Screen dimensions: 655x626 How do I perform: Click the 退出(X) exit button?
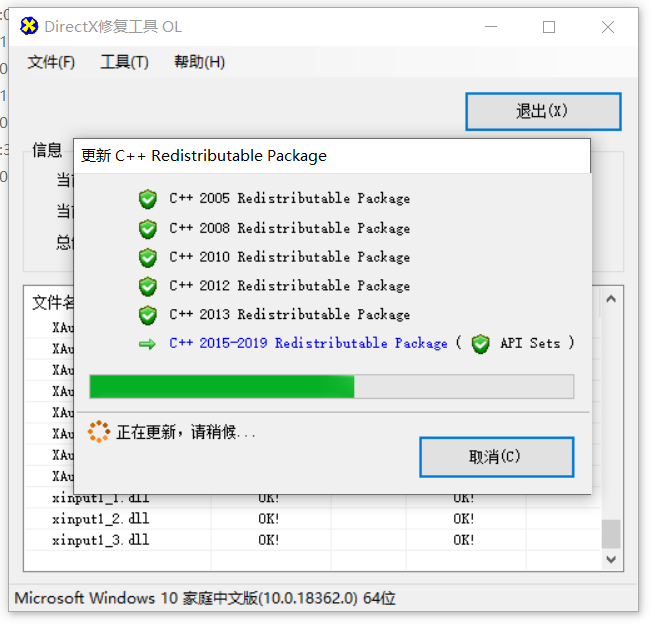tap(543, 112)
